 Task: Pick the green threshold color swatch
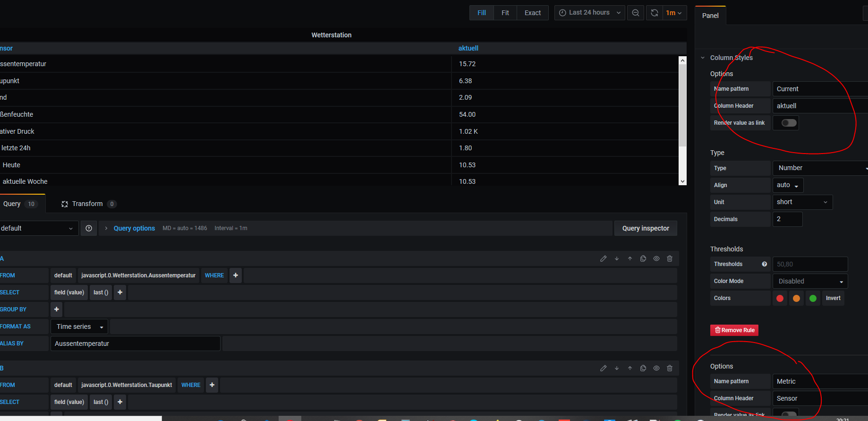tap(813, 298)
